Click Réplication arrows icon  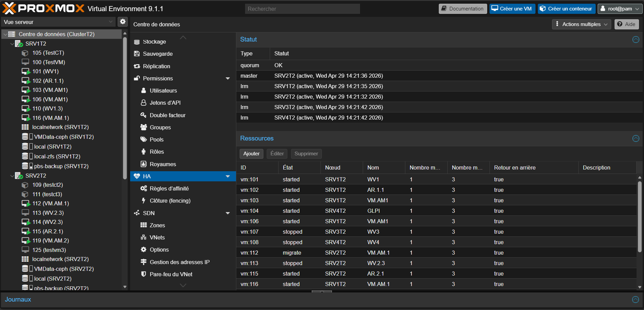click(x=137, y=66)
